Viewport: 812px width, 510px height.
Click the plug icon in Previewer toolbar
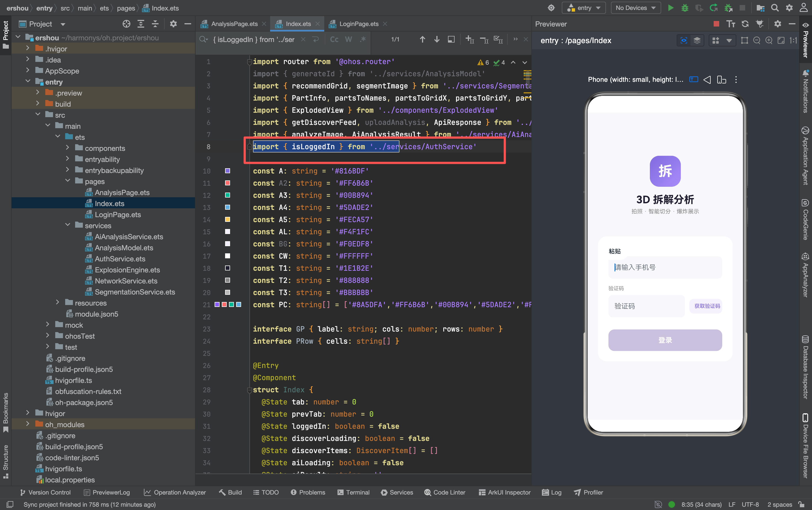point(760,24)
